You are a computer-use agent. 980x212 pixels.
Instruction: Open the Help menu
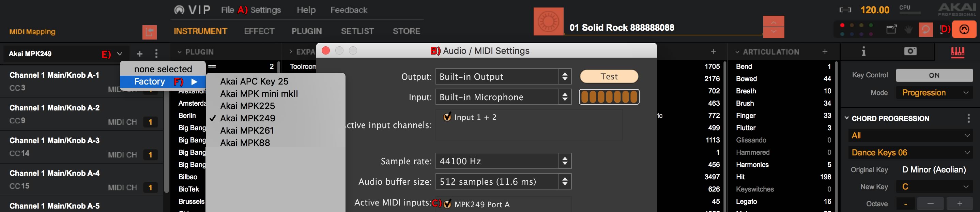point(306,10)
